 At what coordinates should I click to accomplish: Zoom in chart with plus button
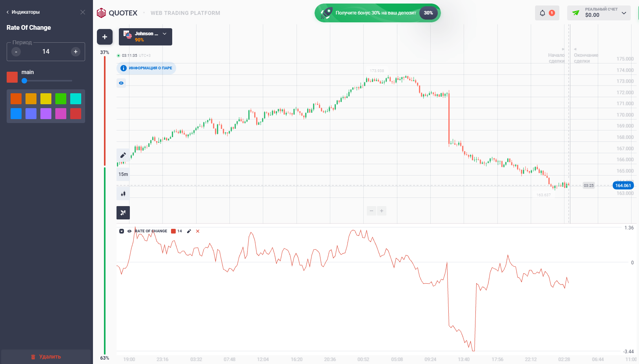tap(382, 211)
